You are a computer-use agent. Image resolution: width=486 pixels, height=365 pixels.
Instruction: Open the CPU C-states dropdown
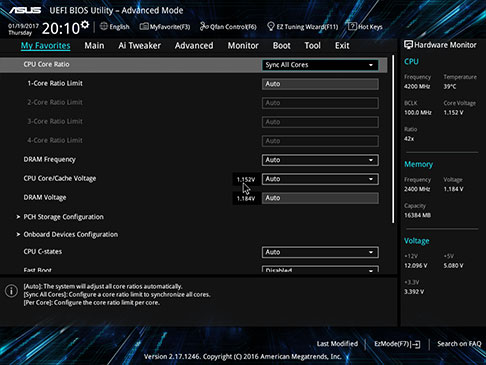pos(320,252)
